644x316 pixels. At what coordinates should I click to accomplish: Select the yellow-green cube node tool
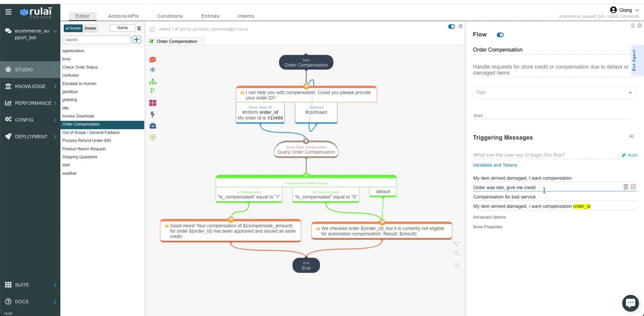pyautogui.click(x=152, y=137)
